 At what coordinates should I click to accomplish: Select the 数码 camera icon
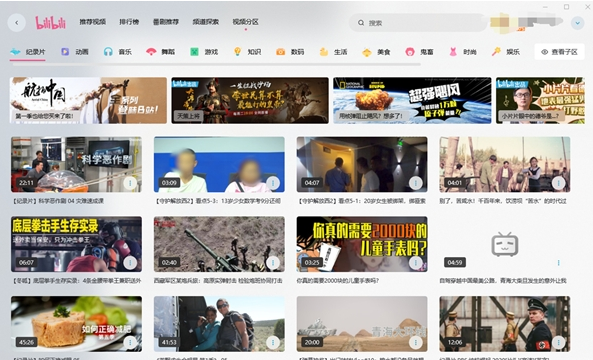pos(280,52)
